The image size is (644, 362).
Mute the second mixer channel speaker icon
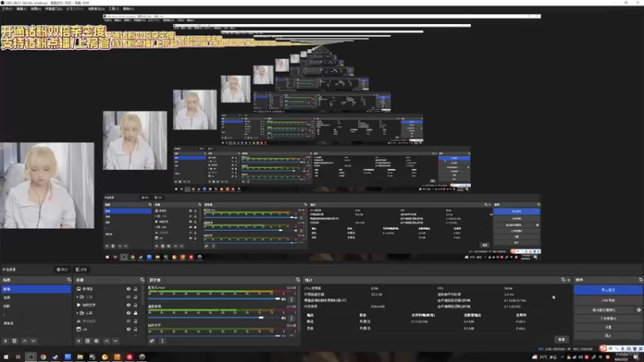283,318
